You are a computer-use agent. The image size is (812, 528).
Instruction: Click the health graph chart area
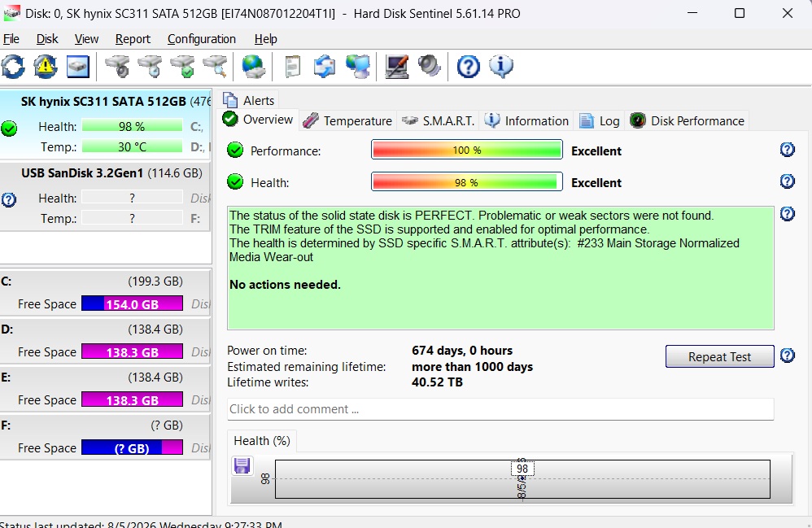[x=522, y=479]
